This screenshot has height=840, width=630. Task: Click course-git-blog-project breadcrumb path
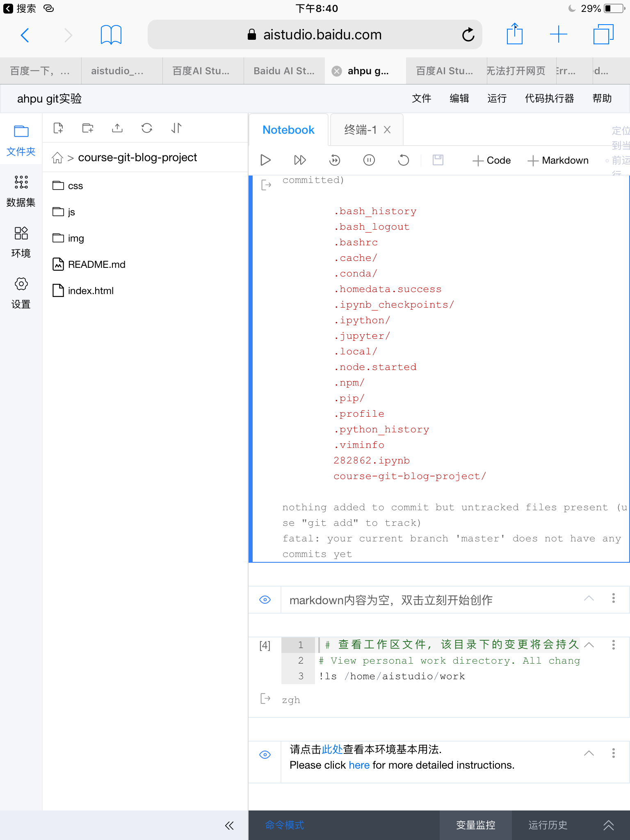(137, 157)
